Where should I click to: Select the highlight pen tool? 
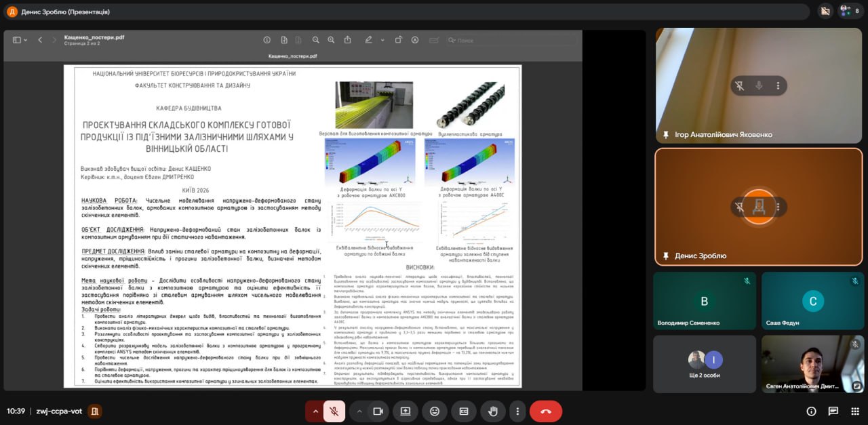click(x=368, y=40)
